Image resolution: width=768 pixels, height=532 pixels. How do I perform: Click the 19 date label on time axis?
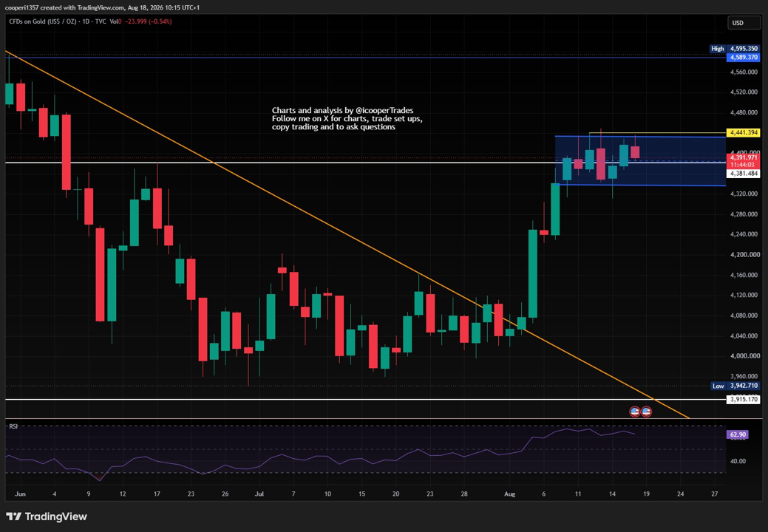[x=647, y=494]
